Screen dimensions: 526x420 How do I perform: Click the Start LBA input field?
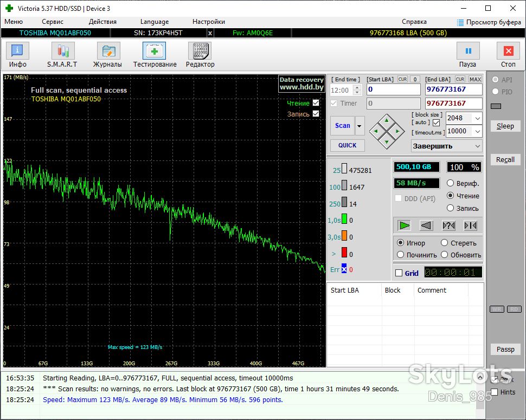coord(394,89)
